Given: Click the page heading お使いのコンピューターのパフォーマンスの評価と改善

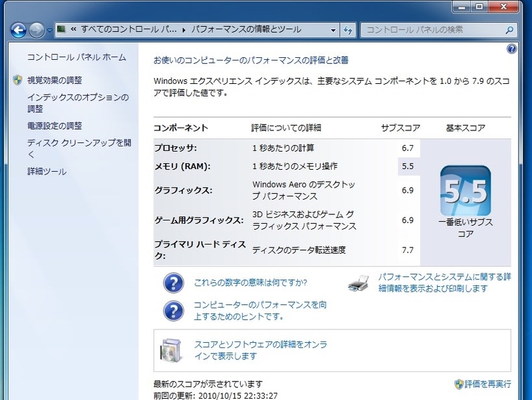Looking at the screenshot, I should [x=251, y=61].
